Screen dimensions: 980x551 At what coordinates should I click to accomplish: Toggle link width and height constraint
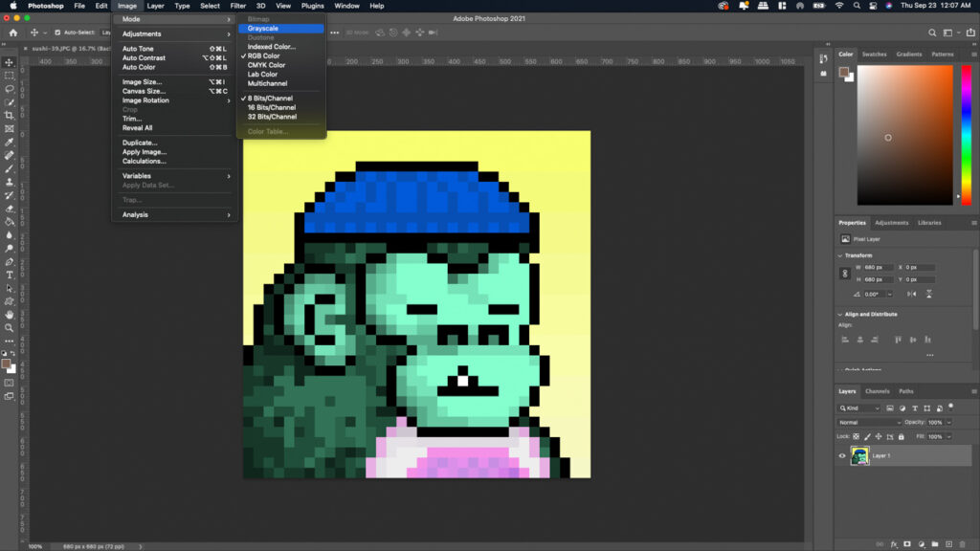845,274
